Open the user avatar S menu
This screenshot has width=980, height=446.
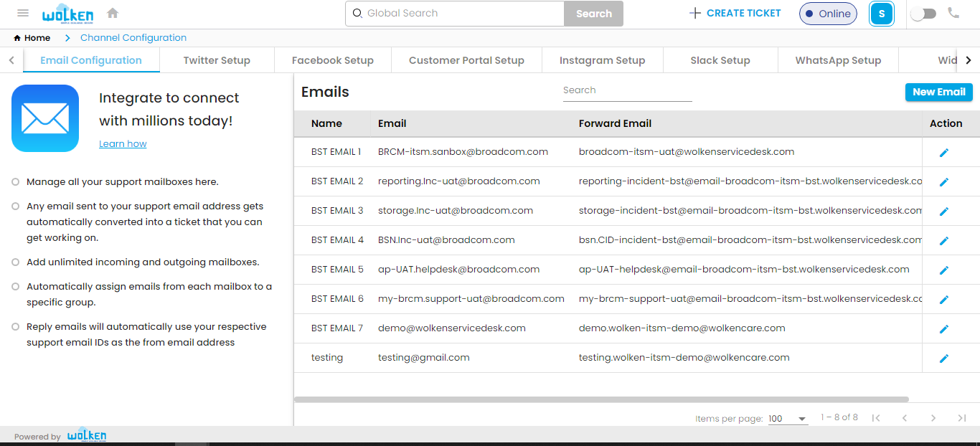tap(882, 14)
